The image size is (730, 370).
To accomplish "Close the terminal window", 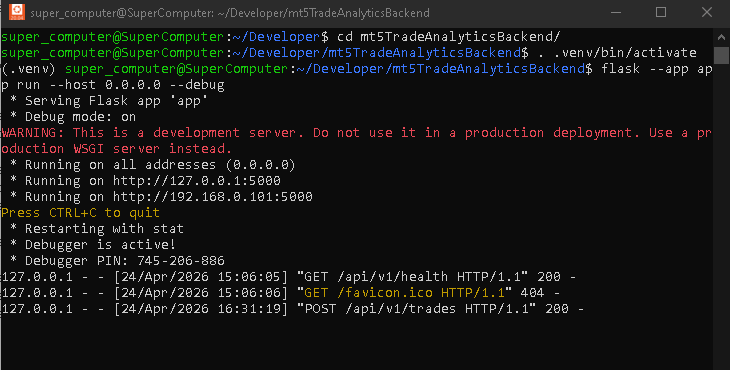I will click(x=707, y=13).
